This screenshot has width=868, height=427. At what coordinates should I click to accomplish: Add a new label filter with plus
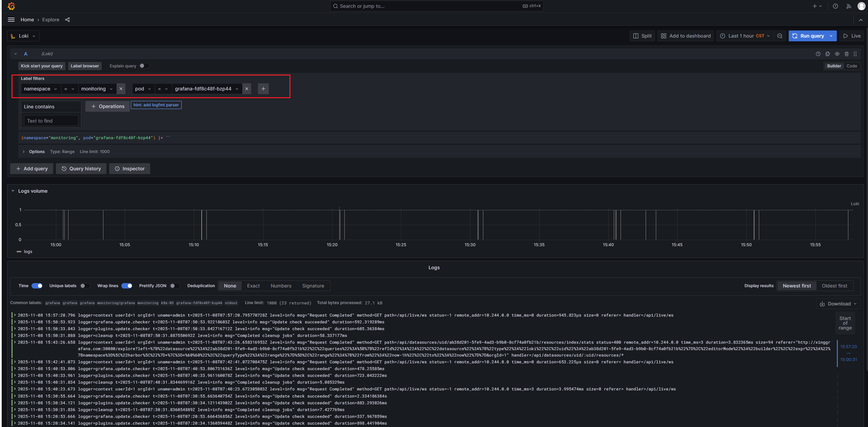[263, 89]
